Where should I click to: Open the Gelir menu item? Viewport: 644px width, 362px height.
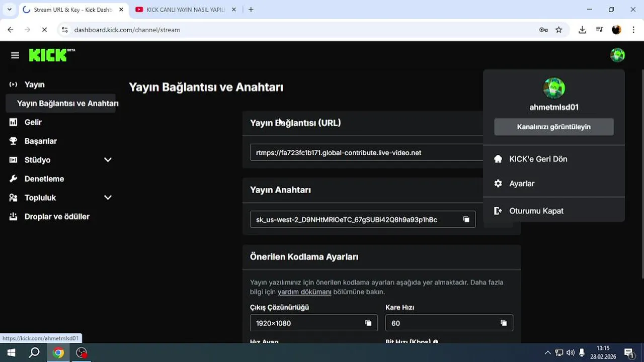[33, 122]
